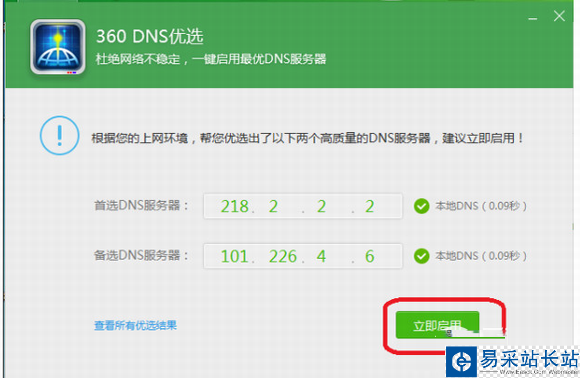Minimize the 360 DNS window
Image resolution: width=580 pixels, height=378 pixels.
[x=533, y=18]
